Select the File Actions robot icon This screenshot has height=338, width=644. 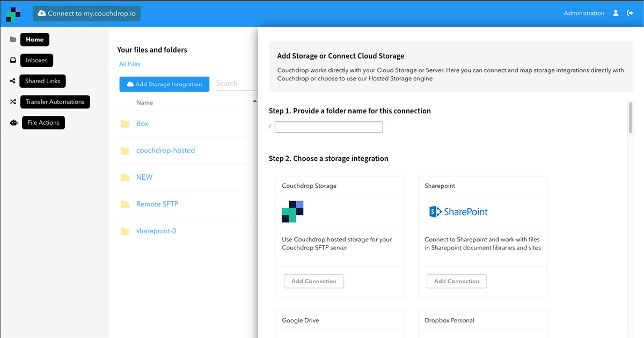point(13,122)
